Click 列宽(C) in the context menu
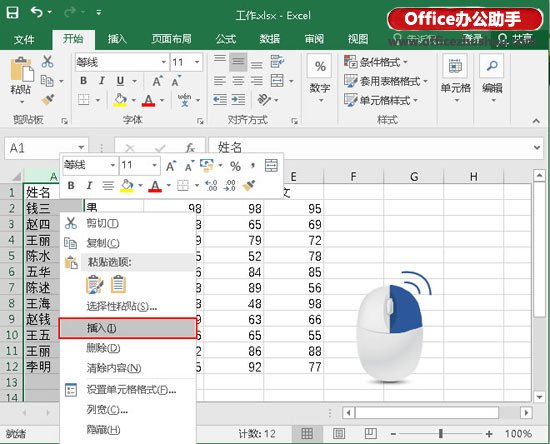Image resolution: width=550 pixels, height=444 pixels. point(127,409)
